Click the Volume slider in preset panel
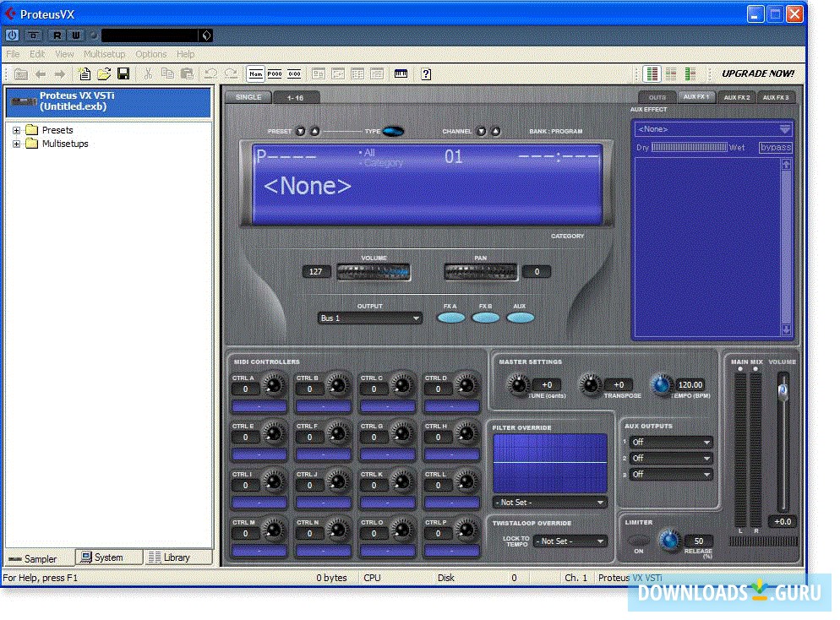840x620 pixels. 374,272
